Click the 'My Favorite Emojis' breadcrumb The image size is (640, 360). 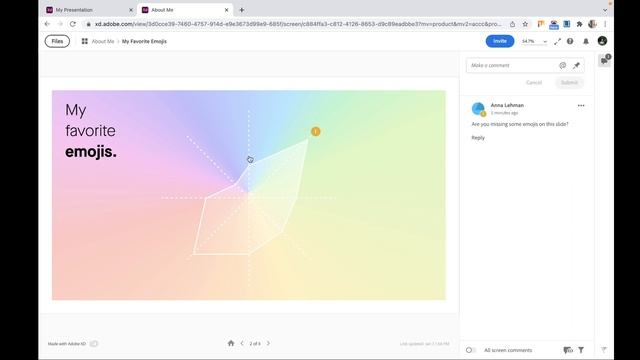144,41
